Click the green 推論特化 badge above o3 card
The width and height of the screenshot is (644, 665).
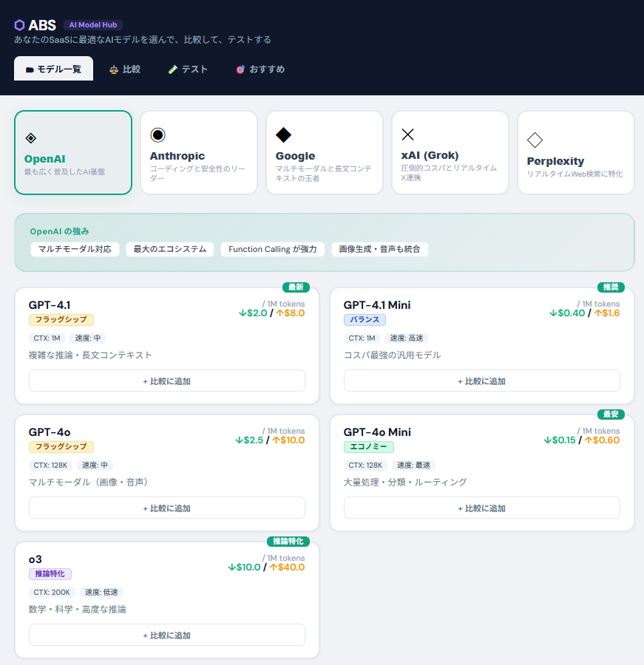[288, 542]
